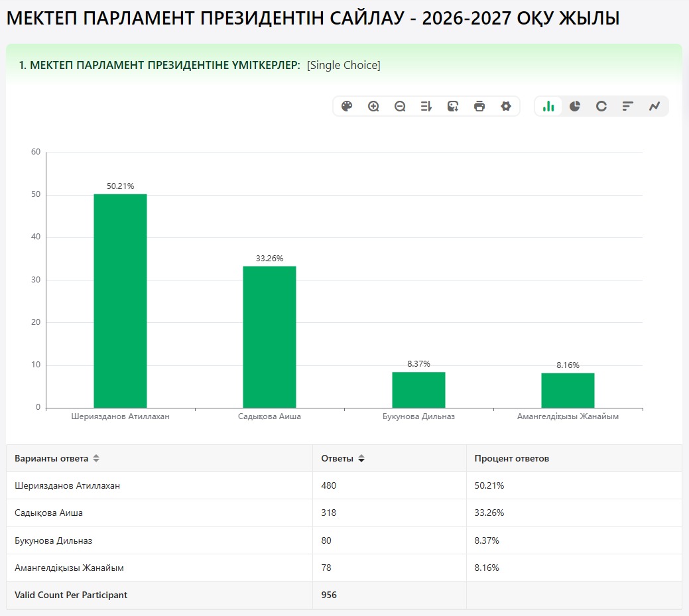The width and height of the screenshot is (689, 616).
Task: Zoom out of the chart
Action: (x=400, y=106)
